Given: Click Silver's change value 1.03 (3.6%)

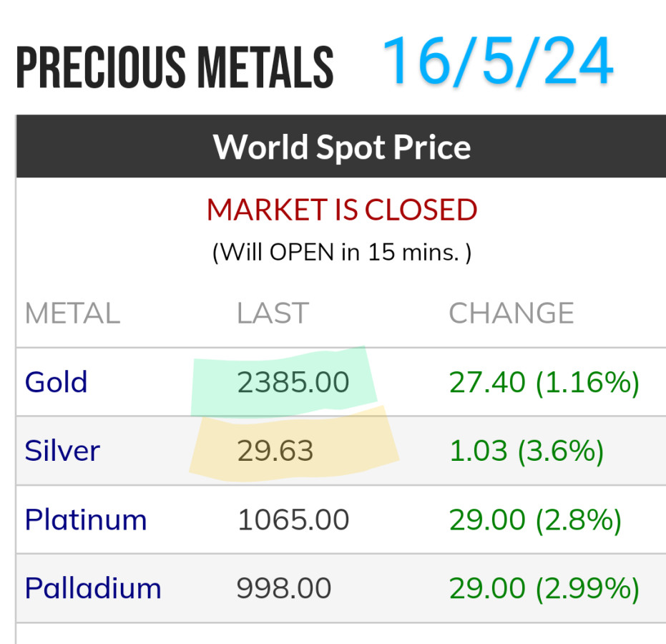Looking at the screenshot, I should (527, 451).
